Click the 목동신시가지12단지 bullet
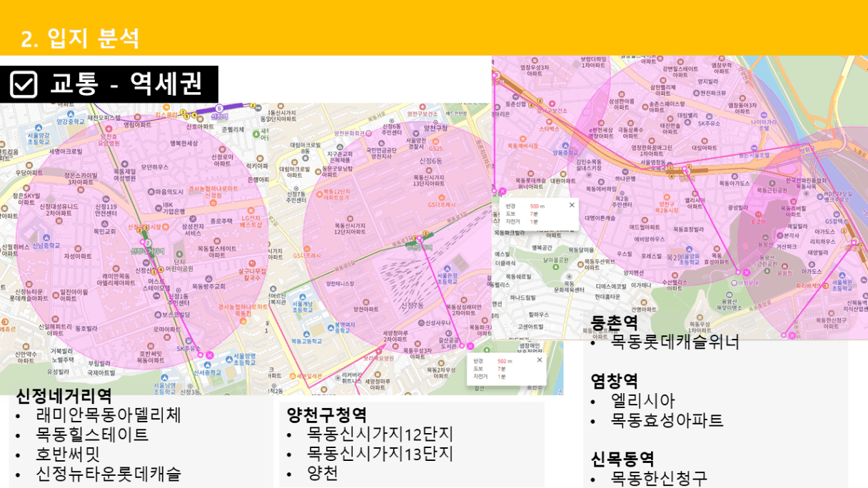This screenshot has width=868, height=488. click(380, 434)
